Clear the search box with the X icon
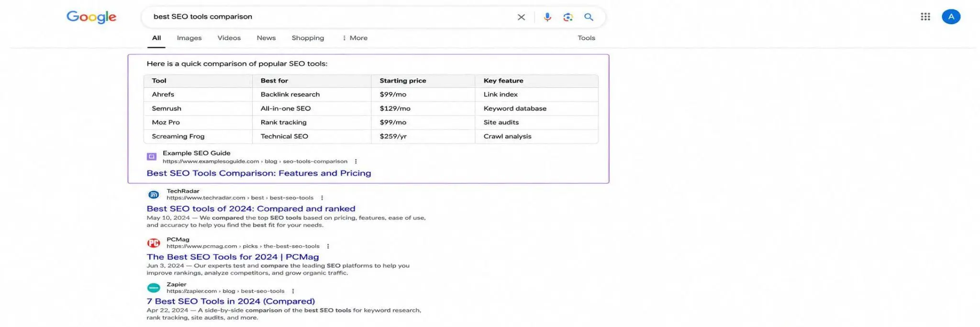This screenshot has height=327, width=980. point(521,17)
